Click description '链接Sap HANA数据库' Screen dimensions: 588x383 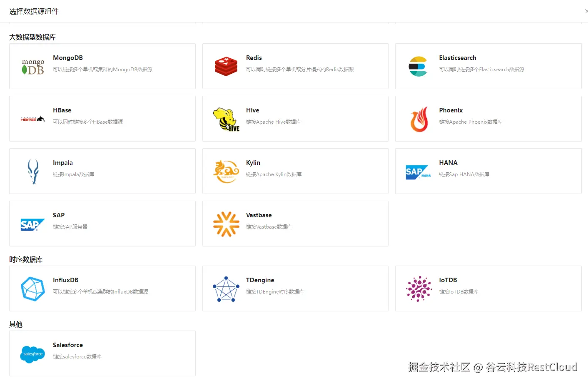pyautogui.click(x=464, y=174)
